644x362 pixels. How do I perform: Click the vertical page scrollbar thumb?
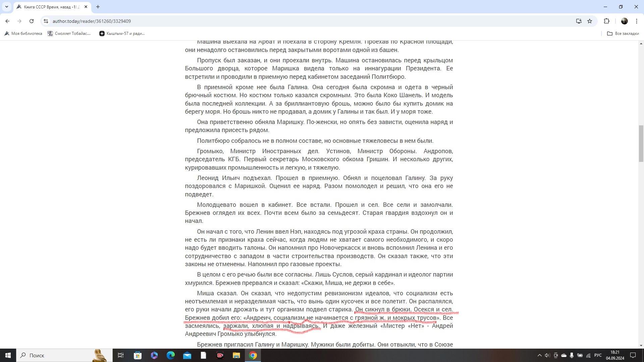(641, 143)
